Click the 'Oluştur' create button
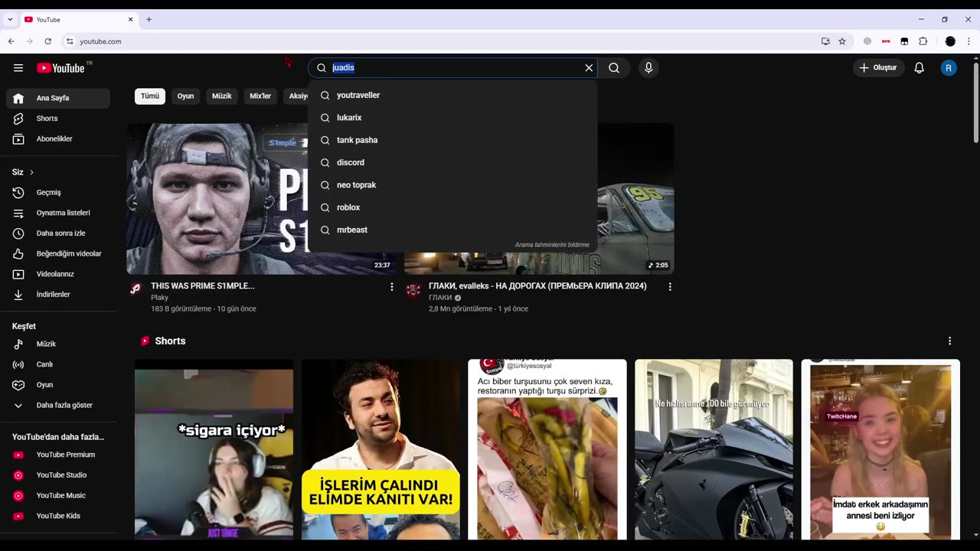980x551 pixels. point(877,68)
